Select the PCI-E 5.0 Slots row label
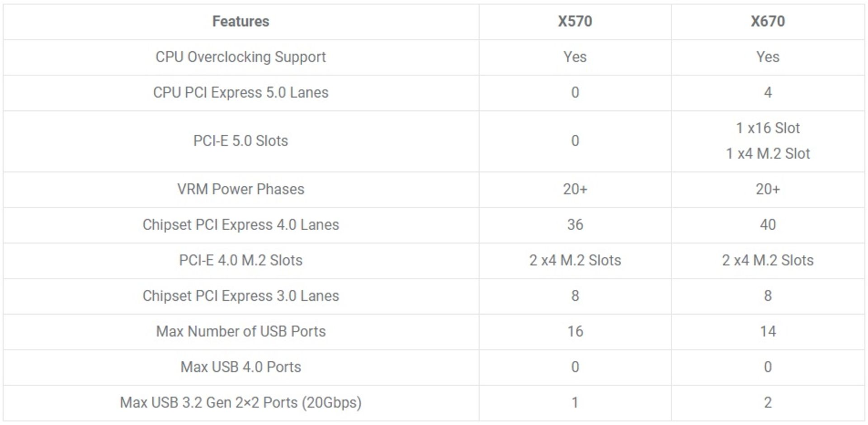This screenshot has width=868, height=425. click(241, 141)
